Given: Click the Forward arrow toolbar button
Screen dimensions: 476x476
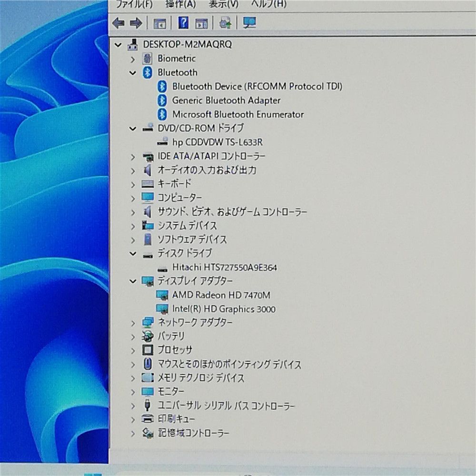Looking at the screenshot, I should [x=136, y=23].
